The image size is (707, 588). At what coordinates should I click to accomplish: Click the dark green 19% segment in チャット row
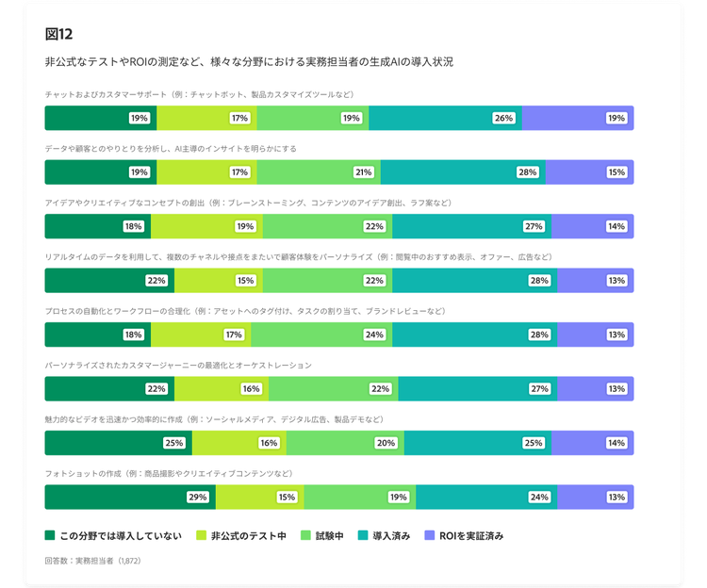tap(101, 118)
